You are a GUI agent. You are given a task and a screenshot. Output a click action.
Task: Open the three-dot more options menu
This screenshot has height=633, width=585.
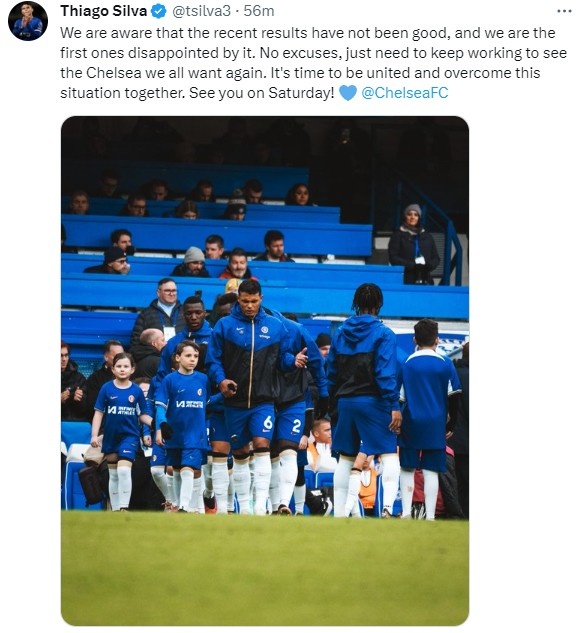point(564,11)
